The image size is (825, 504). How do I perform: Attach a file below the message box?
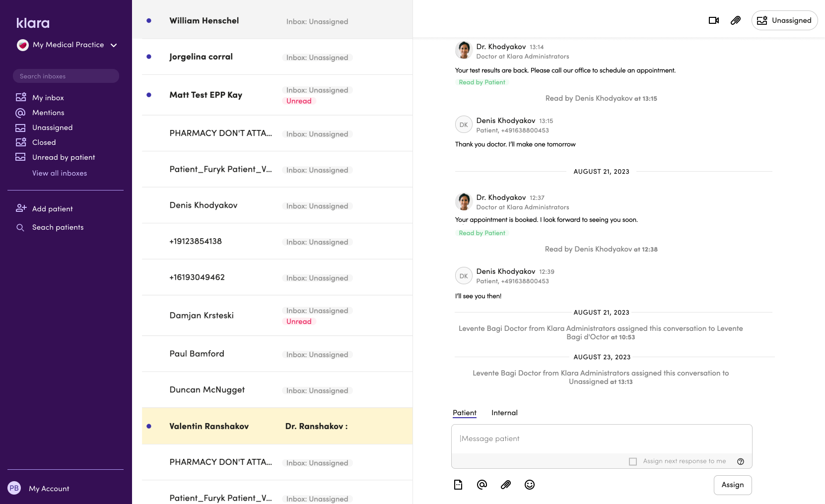tap(505, 485)
